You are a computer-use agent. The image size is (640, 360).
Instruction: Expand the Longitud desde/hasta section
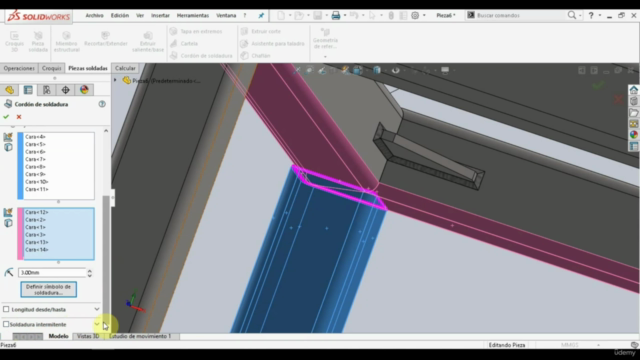97,309
